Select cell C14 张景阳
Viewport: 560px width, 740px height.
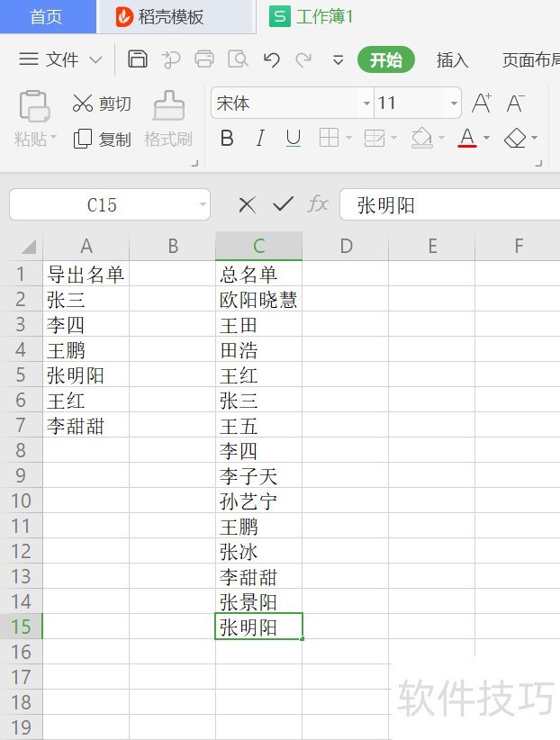[x=258, y=601]
